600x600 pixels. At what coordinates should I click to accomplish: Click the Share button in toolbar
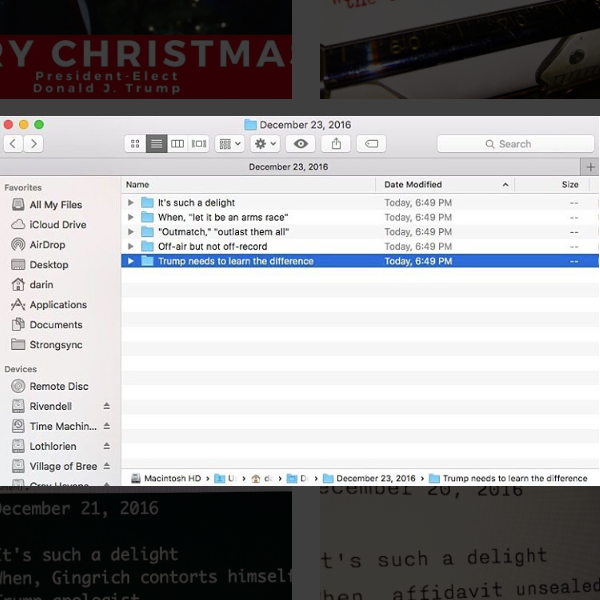[x=336, y=144]
